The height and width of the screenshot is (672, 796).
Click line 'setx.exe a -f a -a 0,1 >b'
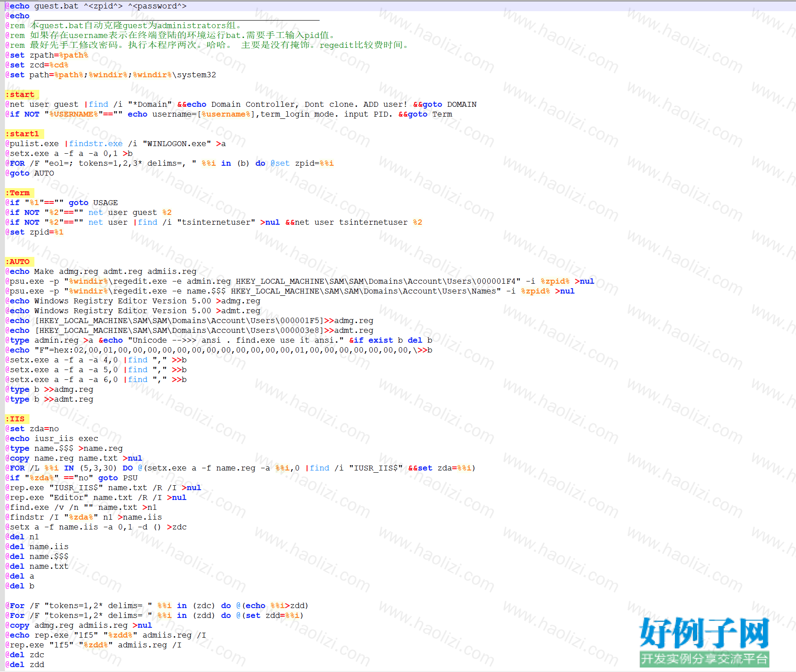pos(69,153)
